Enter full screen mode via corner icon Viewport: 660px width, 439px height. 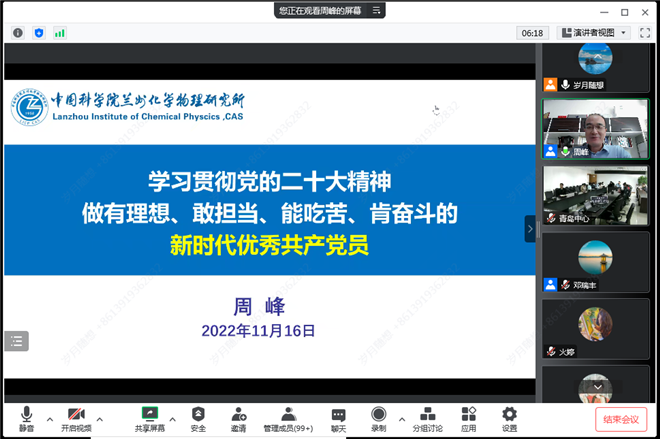pos(646,33)
